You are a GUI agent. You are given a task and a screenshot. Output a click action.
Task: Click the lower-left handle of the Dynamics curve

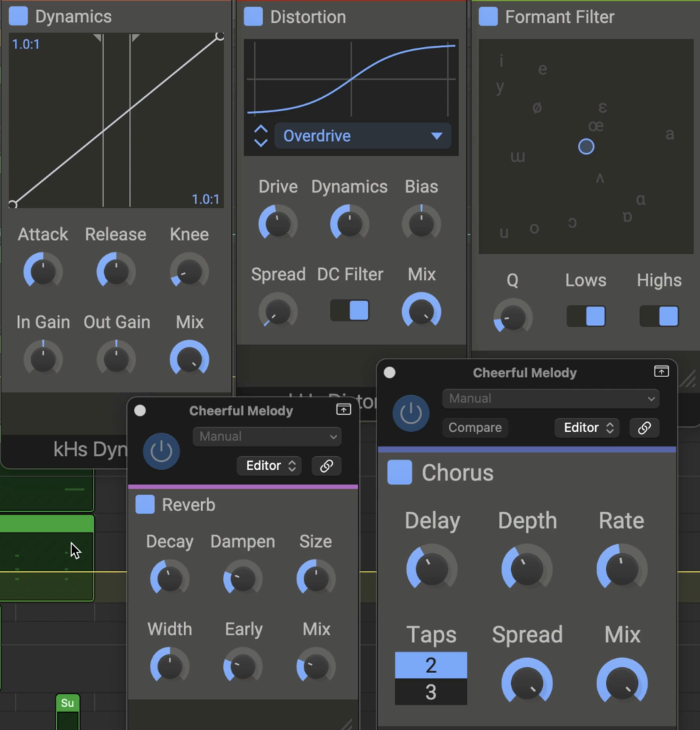point(13,204)
